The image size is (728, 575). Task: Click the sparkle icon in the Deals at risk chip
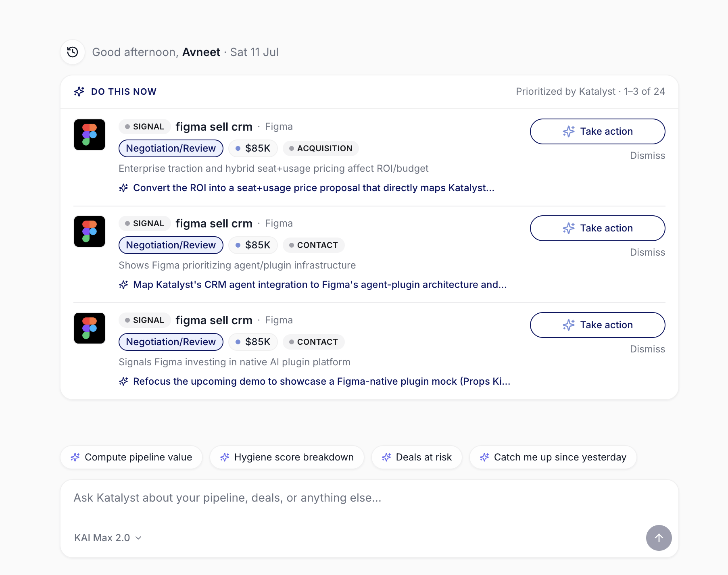pos(386,457)
